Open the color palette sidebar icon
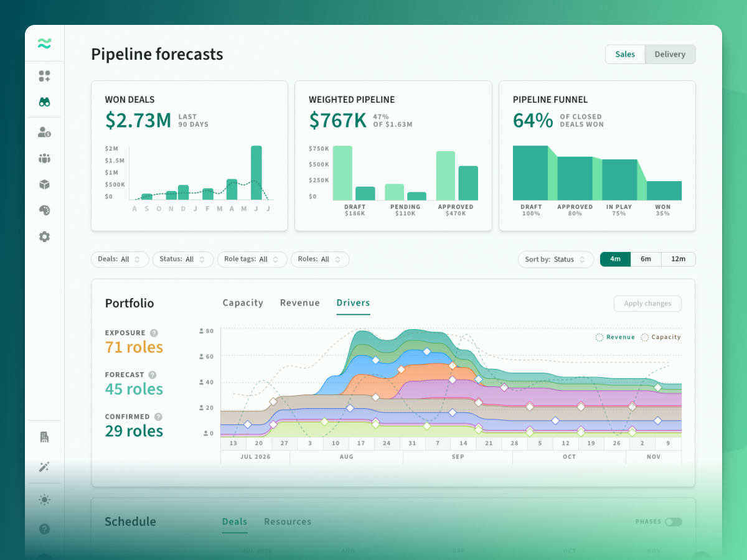 pyautogui.click(x=44, y=210)
